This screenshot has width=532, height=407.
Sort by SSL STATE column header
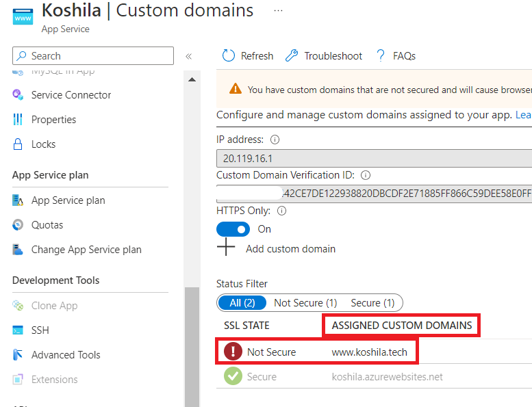246,326
